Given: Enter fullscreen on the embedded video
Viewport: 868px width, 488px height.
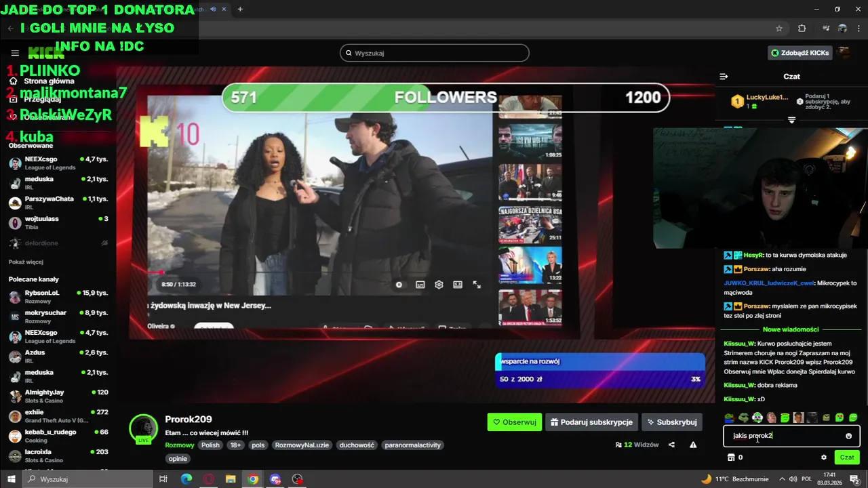Looking at the screenshot, I should pyautogui.click(x=477, y=285).
